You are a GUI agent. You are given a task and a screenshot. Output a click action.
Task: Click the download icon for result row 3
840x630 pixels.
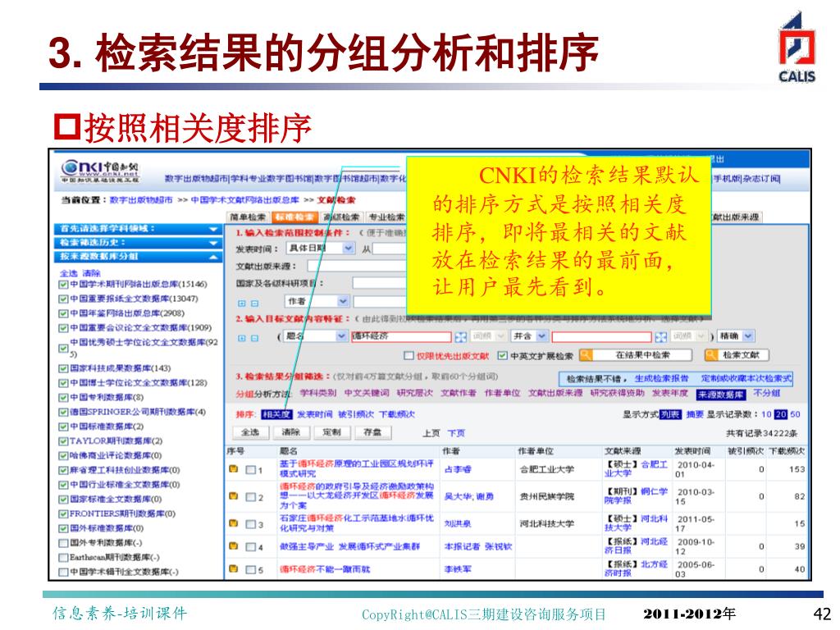click(x=233, y=523)
